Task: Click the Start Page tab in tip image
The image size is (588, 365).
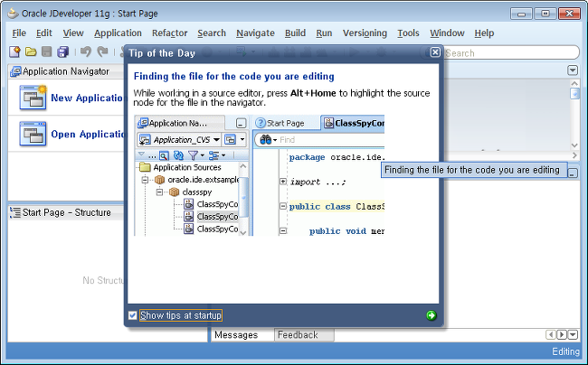Action: point(280,123)
